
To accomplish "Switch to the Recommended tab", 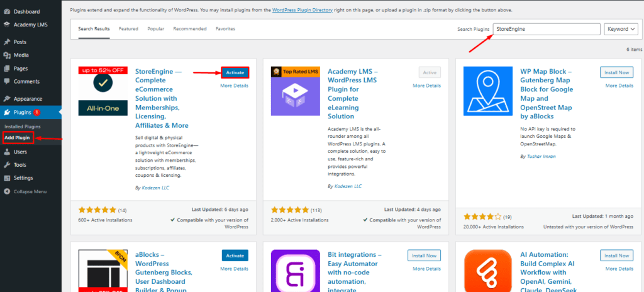I will point(190,29).
